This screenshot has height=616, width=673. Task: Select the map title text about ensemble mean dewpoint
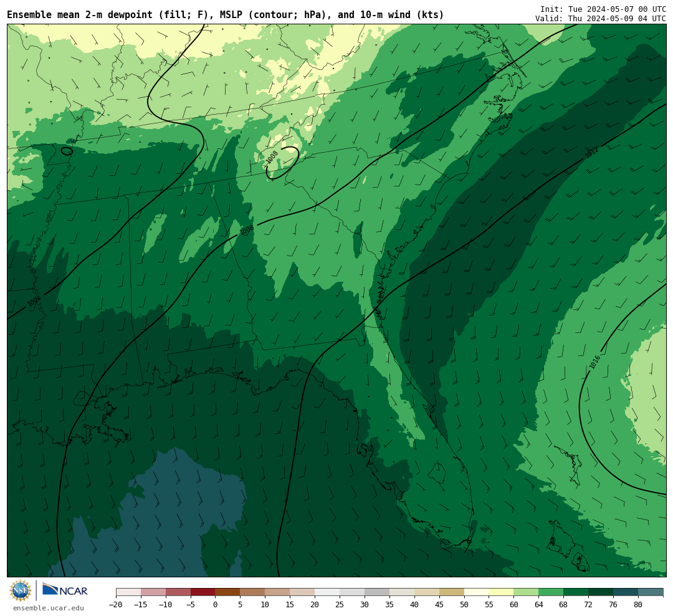click(226, 14)
